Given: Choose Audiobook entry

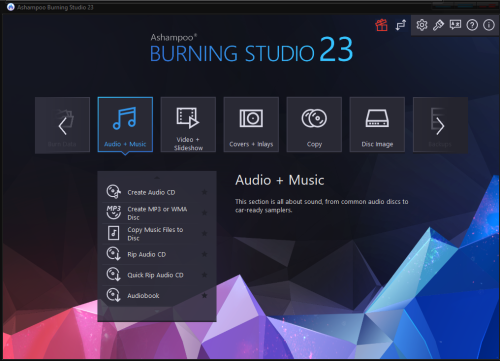Looking at the screenshot, I should point(157,295).
